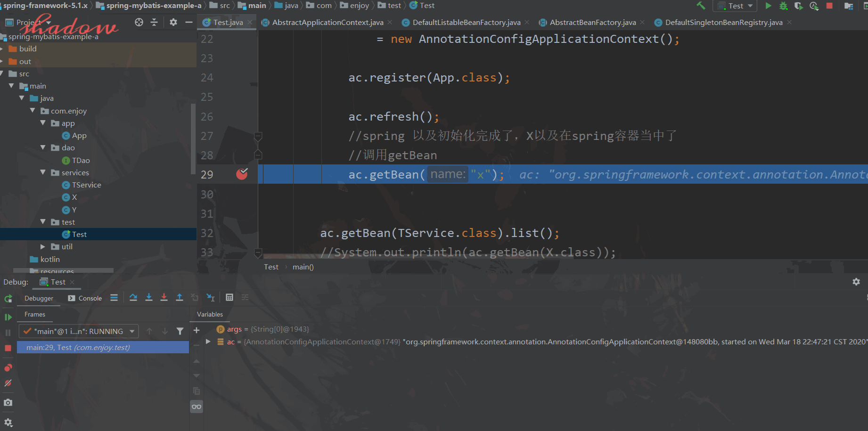Select the Debugger tab
Screen dimensions: 868x431
point(39,298)
